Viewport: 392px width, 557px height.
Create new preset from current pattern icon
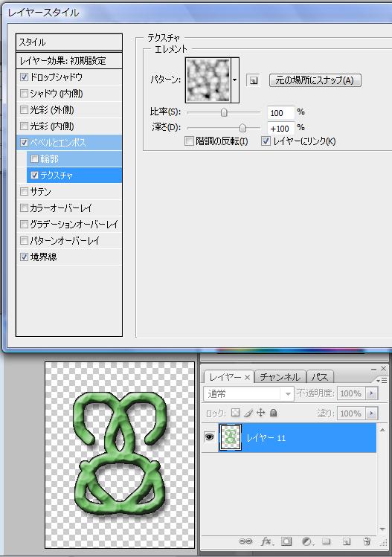253,80
